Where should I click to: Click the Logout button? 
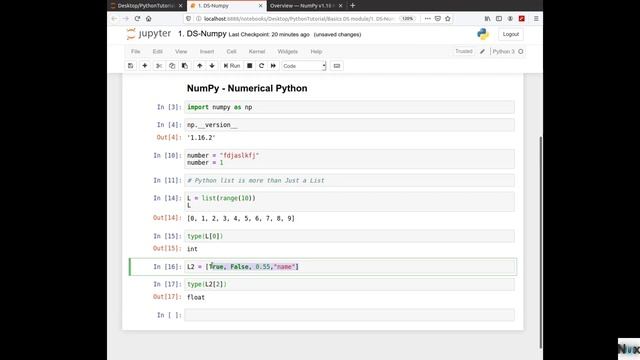click(511, 34)
